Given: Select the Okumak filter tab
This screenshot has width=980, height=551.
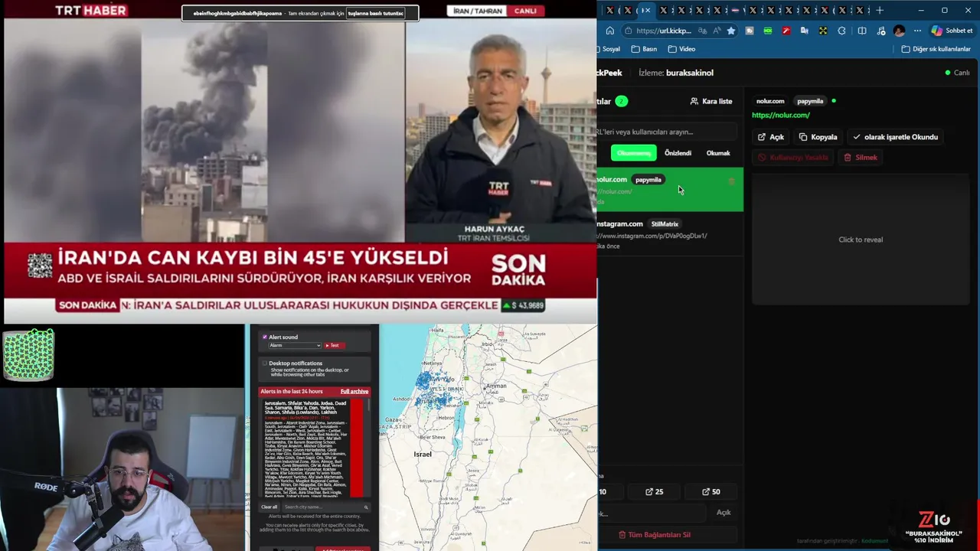Looking at the screenshot, I should pyautogui.click(x=718, y=153).
